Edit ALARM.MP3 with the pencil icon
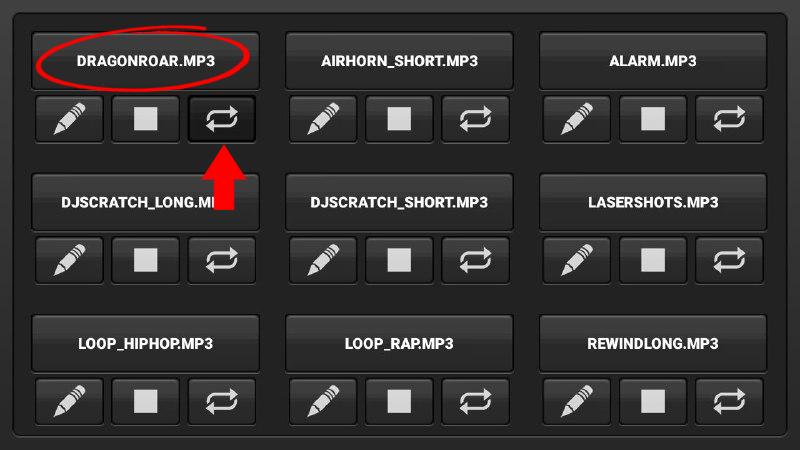 coord(577,119)
